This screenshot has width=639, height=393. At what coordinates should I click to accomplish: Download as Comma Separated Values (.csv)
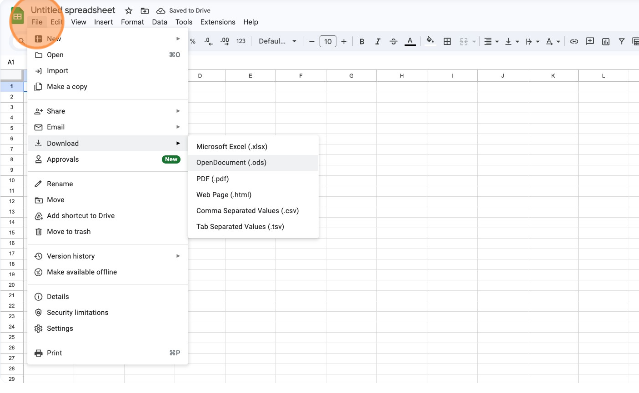(253, 210)
